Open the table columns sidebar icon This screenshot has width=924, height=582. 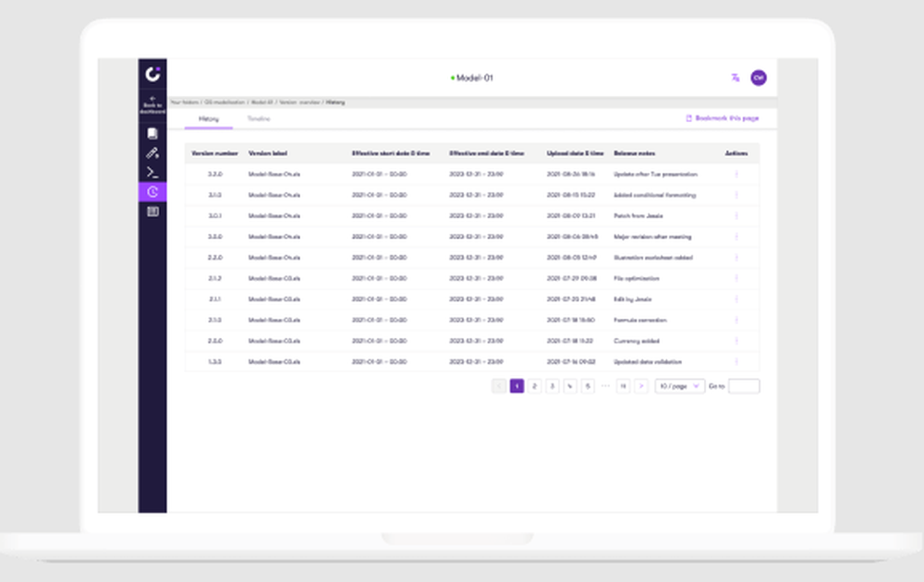(152, 212)
